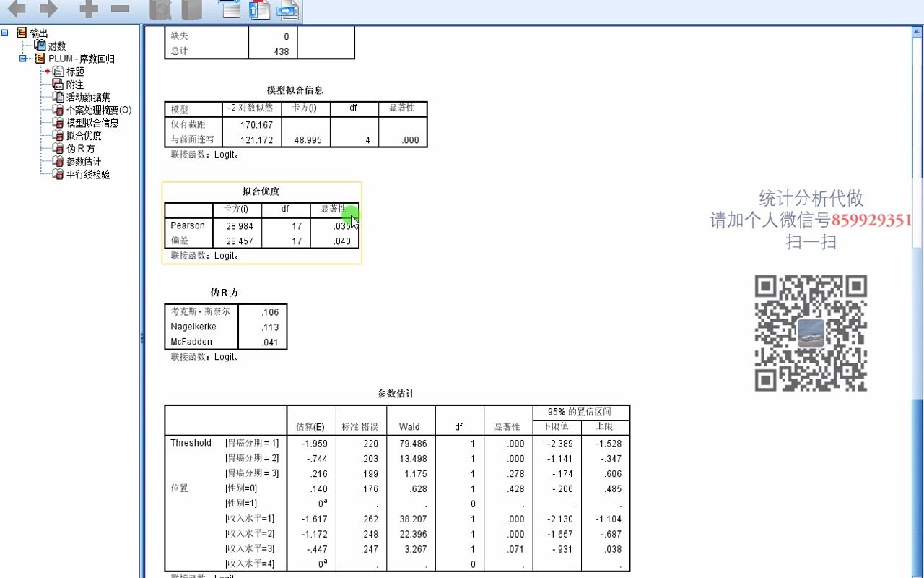The height and width of the screenshot is (578, 924).
Task: Click the 偏差 row label
Action: click(x=179, y=241)
